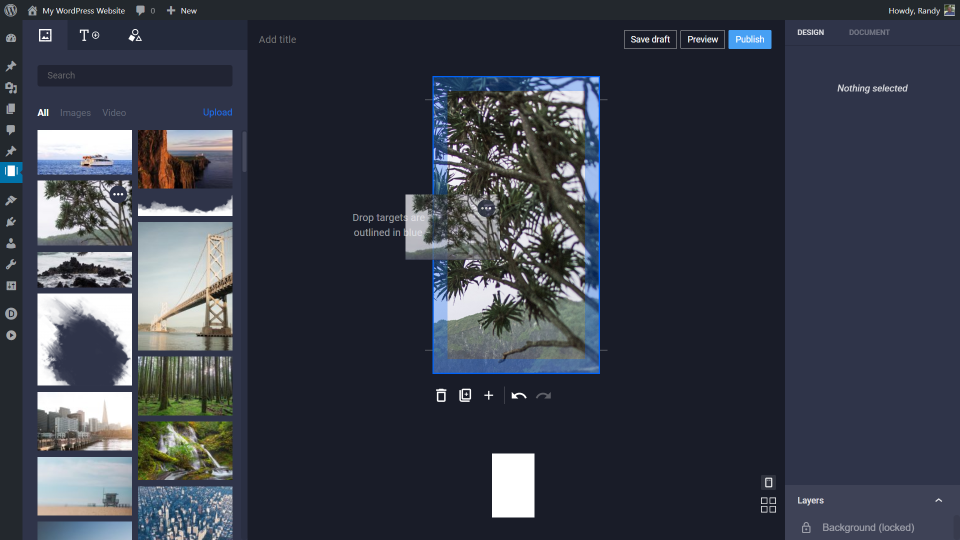
Task: Click collapse menu play icon in sidebar
Action: coord(11,336)
